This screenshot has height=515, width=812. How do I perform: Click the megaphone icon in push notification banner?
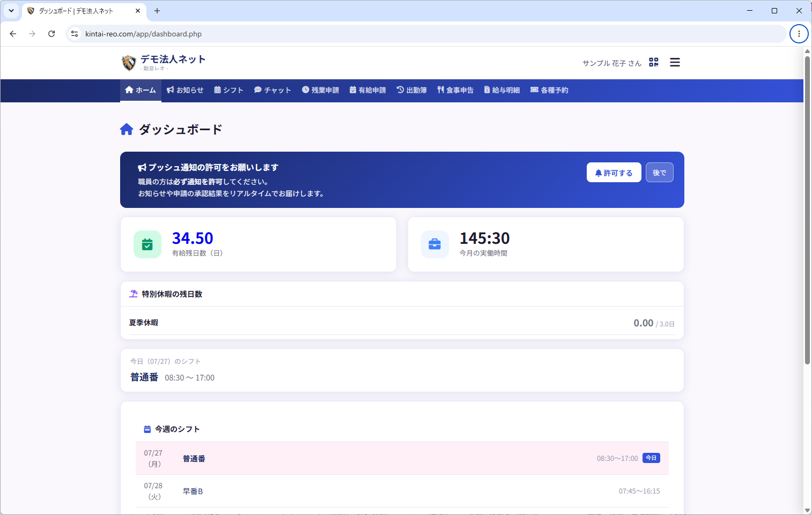142,168
